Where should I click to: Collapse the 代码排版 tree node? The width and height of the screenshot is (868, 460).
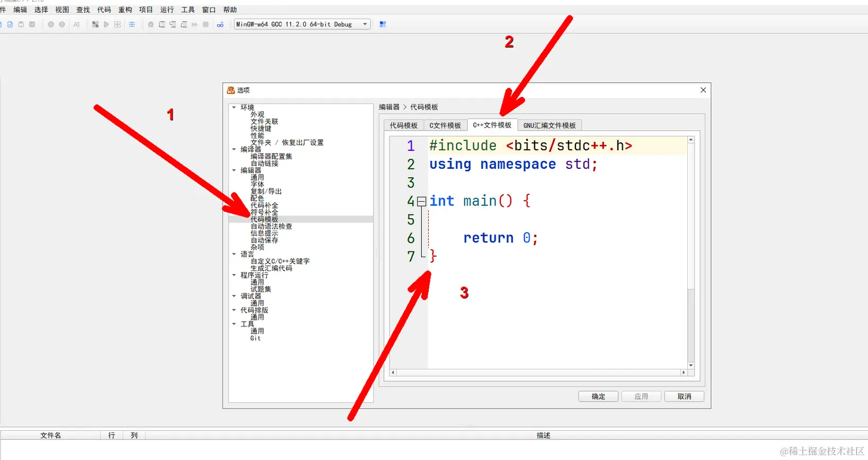pos(234,310)
